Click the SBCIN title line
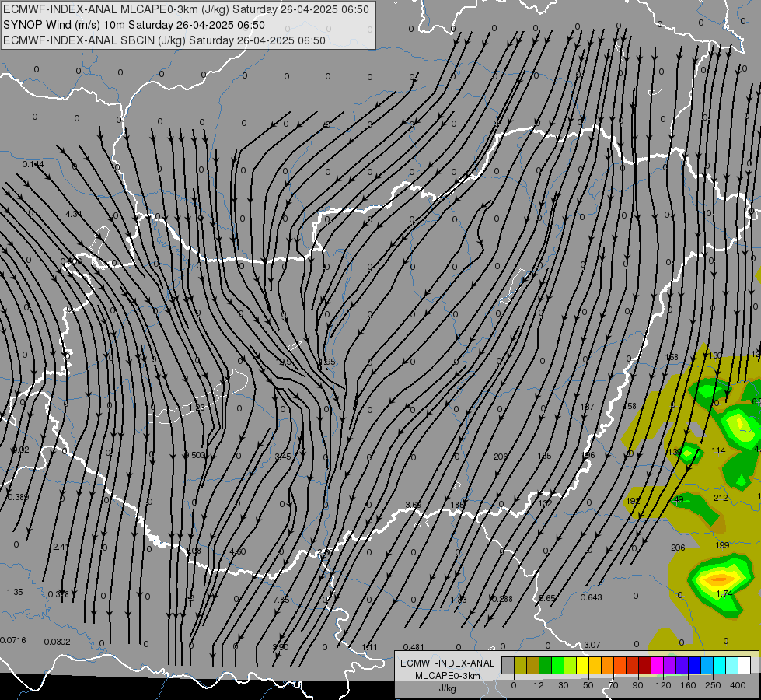 [164, 40]
